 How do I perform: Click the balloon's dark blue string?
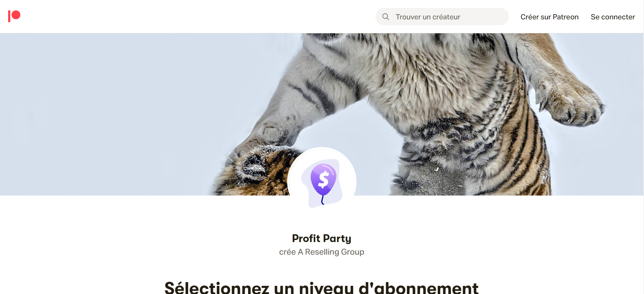323,200
